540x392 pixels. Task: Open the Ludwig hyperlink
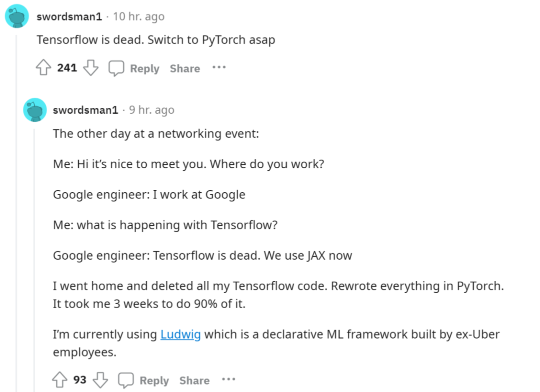(180, 334)
